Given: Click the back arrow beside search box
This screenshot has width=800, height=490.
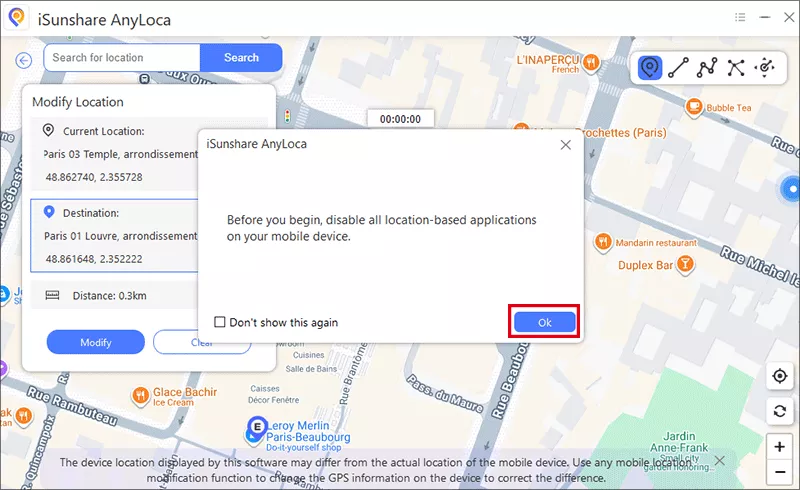Looking at the screenshot, I should click(x=23, y=60).
